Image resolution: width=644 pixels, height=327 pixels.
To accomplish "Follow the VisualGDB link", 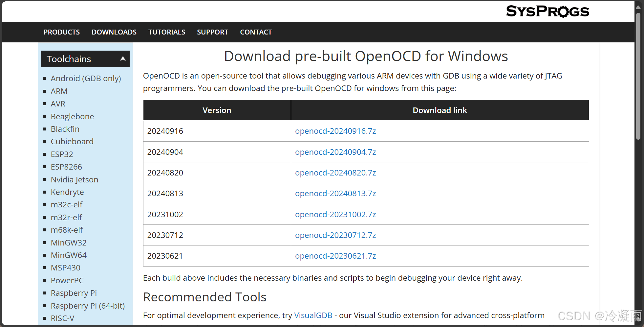I will pos(313,315).
